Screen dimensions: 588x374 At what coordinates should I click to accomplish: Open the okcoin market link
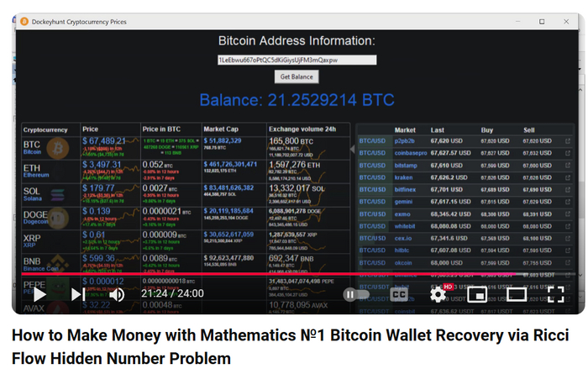[403, 262]
